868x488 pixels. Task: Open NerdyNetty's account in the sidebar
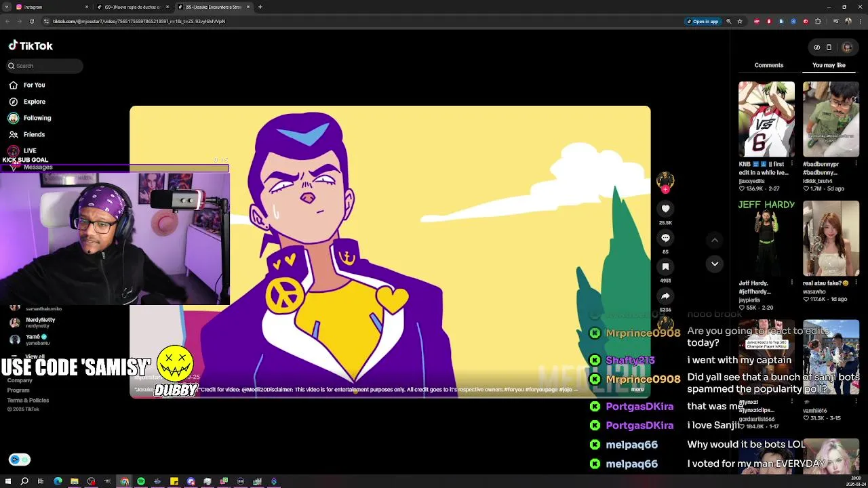pyautogui.click(x=33, y=322)
